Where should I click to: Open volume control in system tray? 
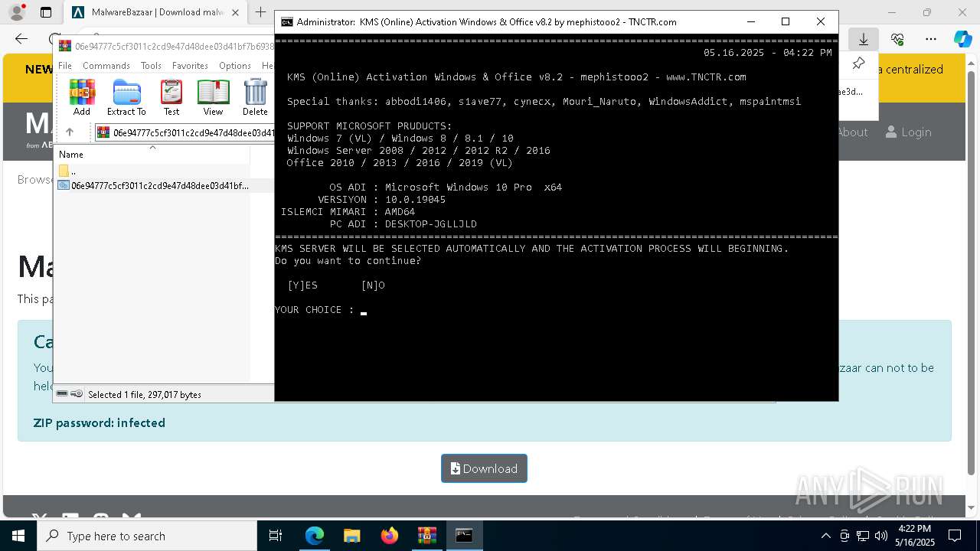[881, 536]
